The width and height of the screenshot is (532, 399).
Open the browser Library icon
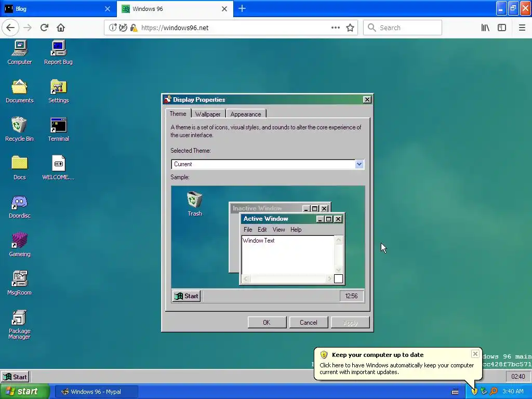pos(485,28)
